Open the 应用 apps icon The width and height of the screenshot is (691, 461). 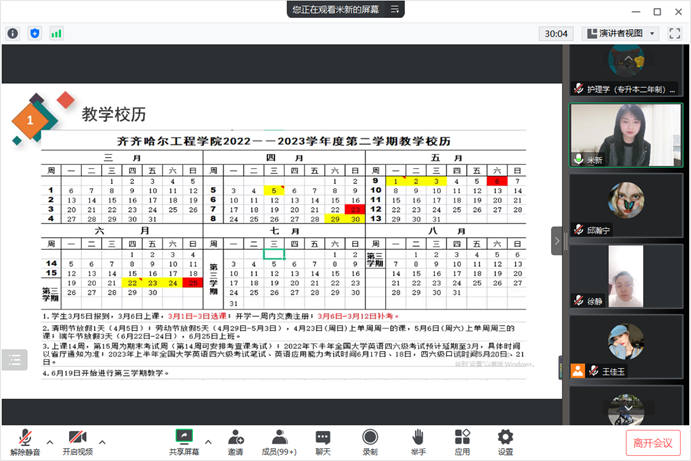pyautogui.click(x=462, y=441)
